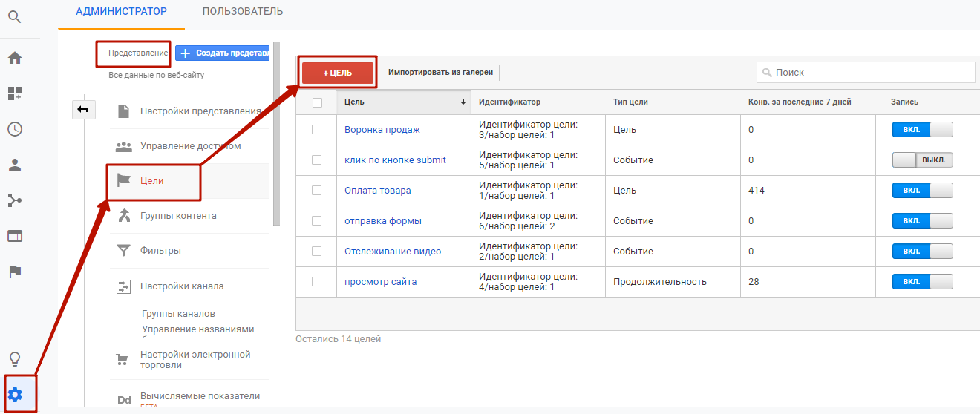
Task: Click Конв. за последние 7 дней header
Action: [800, 102]
